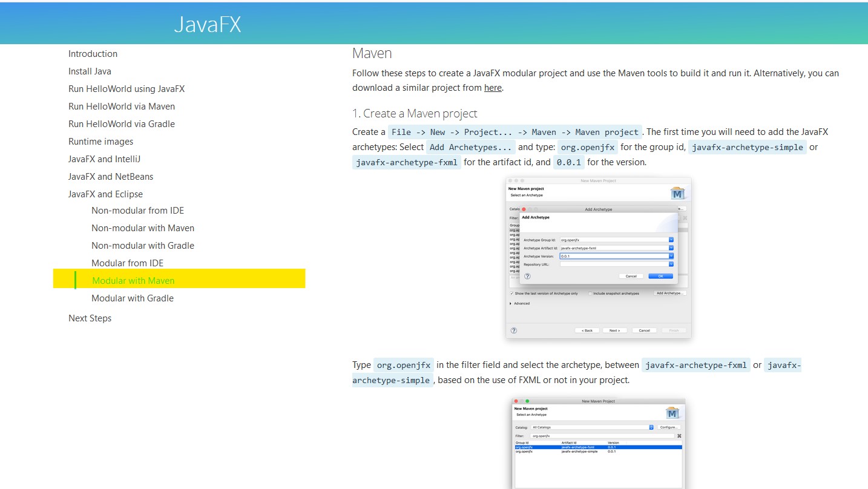Click the clear-filter X icon in the second screenshot

click(679, 436)
